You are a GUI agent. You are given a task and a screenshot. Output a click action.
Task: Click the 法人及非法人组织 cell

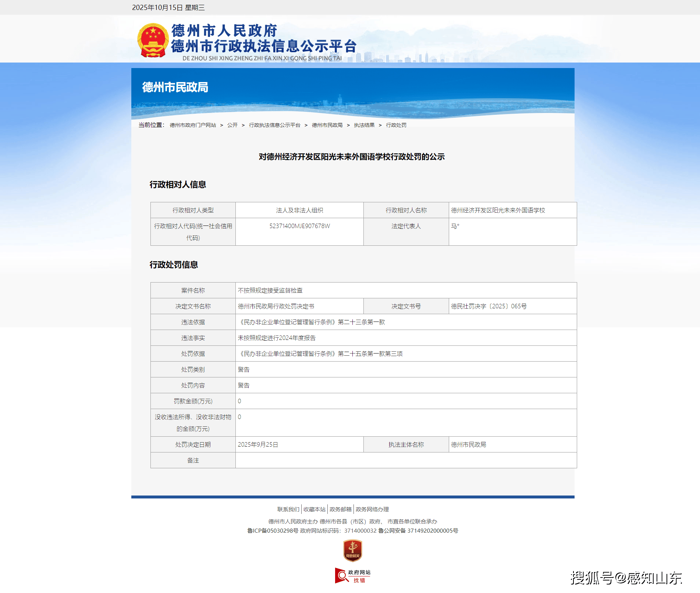(x=299, y=210)
